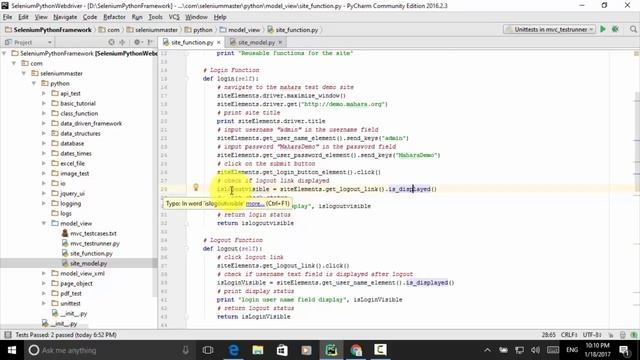
Task: Open the Refactor menu
Action: click(114, 17)
